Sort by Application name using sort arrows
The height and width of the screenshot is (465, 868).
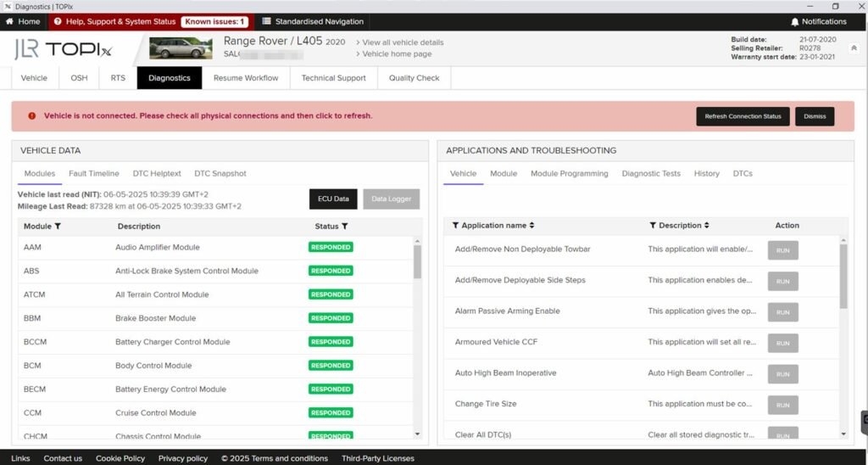pos(532,226)
